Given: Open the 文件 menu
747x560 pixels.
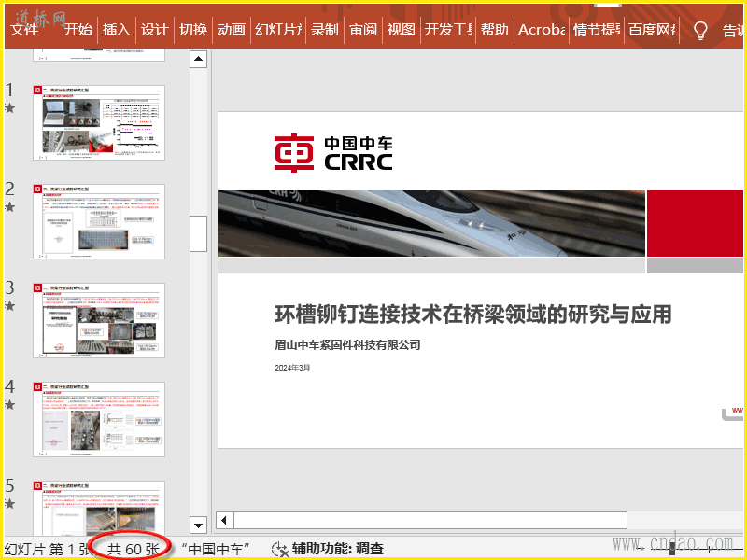Looking at the screenshot, I should pos(24,30).
